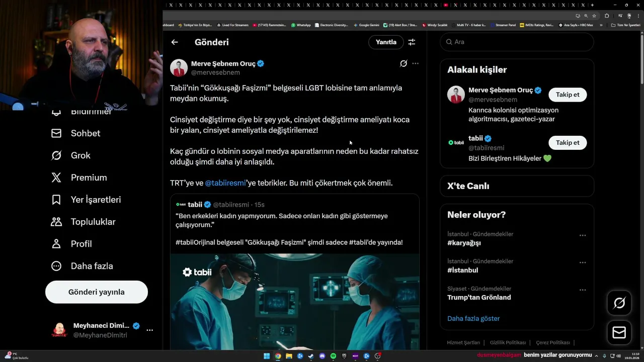Screen dimensions: 644x362
Task: Open account menu dots for Meyhaneci Dimitri
Action: pyautogui.click(x=149, y=330)
